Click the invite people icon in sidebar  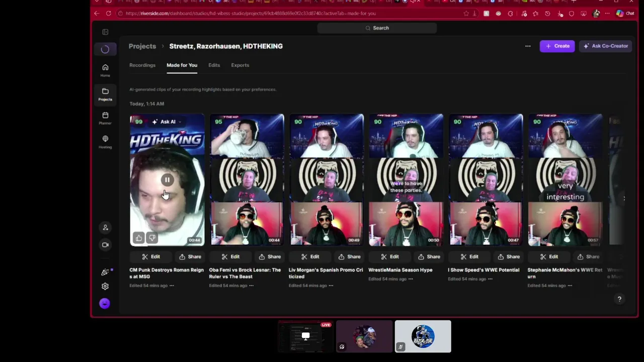105,228
